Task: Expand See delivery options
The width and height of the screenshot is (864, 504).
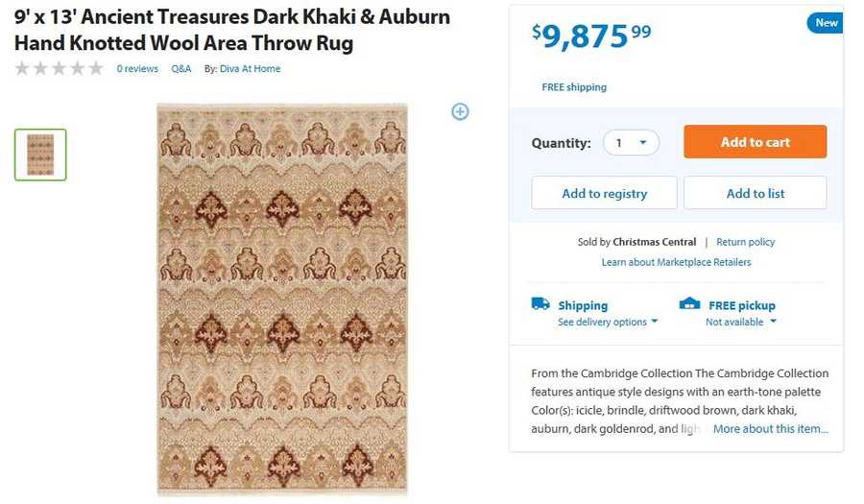Action: pos(608,323)
